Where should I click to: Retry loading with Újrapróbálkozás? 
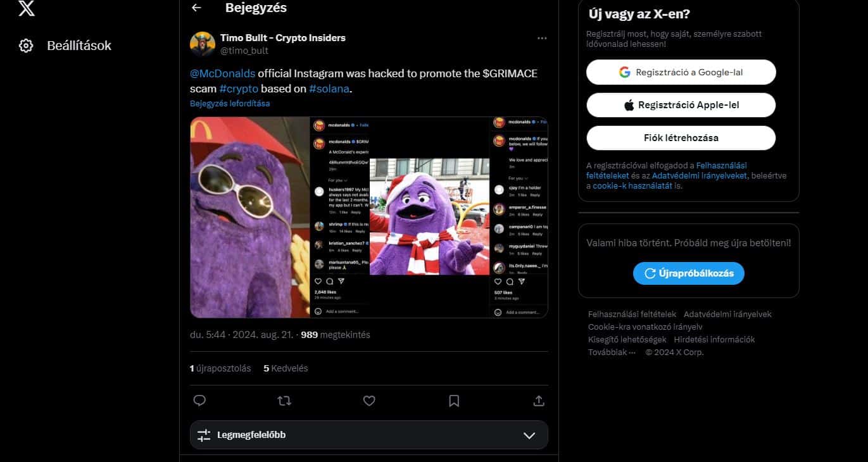pyautogui.click(x=688, y=273)
